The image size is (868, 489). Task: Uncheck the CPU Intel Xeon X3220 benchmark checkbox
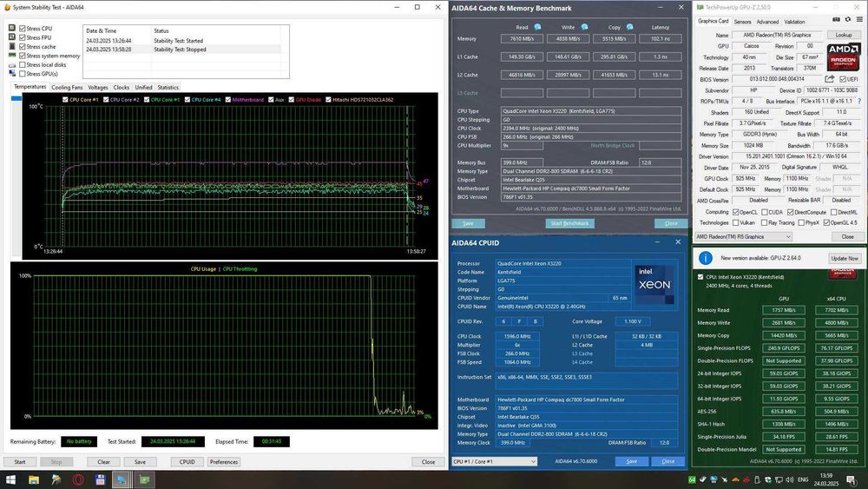(x=701, y=277)
